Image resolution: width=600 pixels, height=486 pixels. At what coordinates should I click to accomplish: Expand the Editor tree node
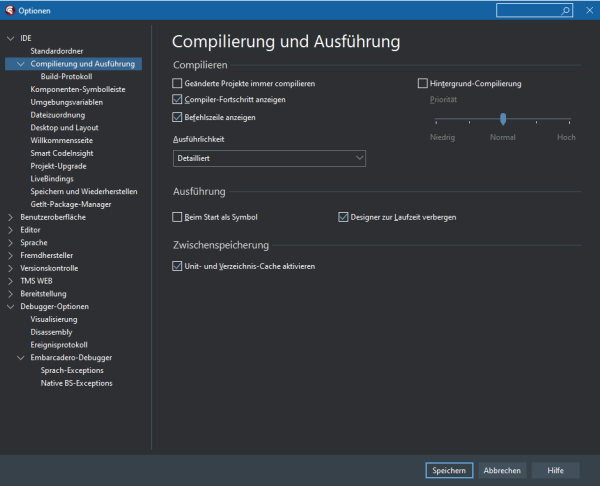point(11,230)
